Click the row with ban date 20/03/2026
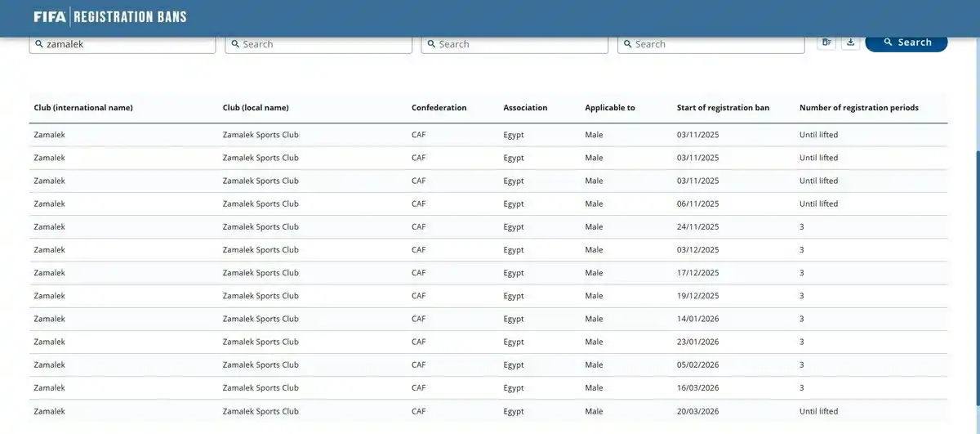This screenshot has width=980, height=434. [x=488, y=411]
